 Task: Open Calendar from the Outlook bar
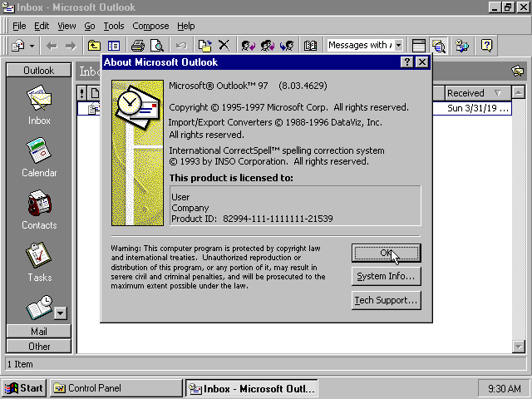38,157
